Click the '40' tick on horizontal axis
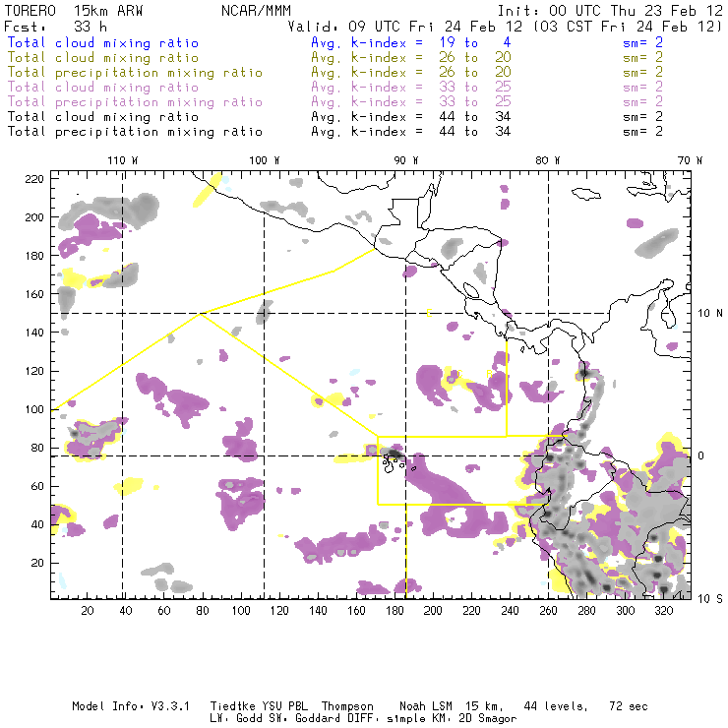The width and height of the screenshot is (728, 728). pyautogui.click(x=126, y=611)
